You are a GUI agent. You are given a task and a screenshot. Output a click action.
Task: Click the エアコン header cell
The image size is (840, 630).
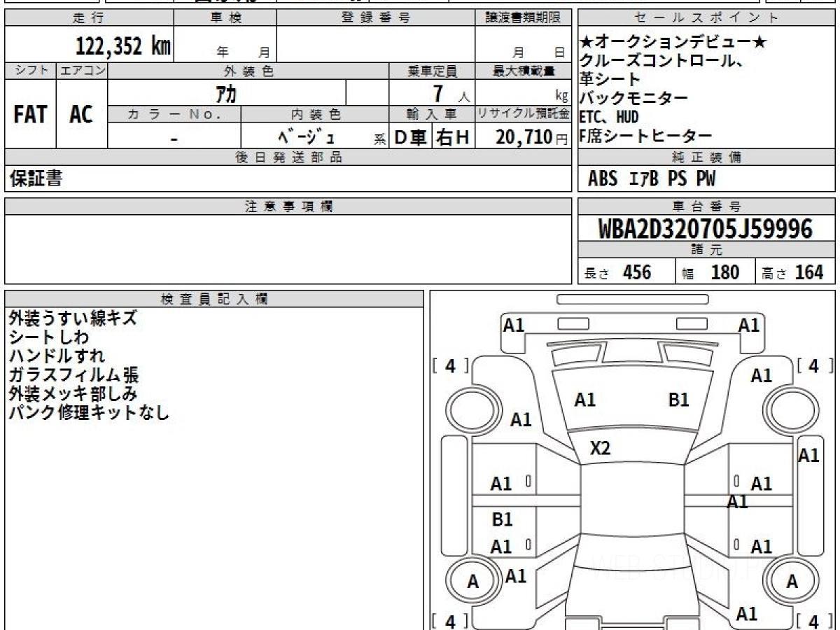click(82, 71)
